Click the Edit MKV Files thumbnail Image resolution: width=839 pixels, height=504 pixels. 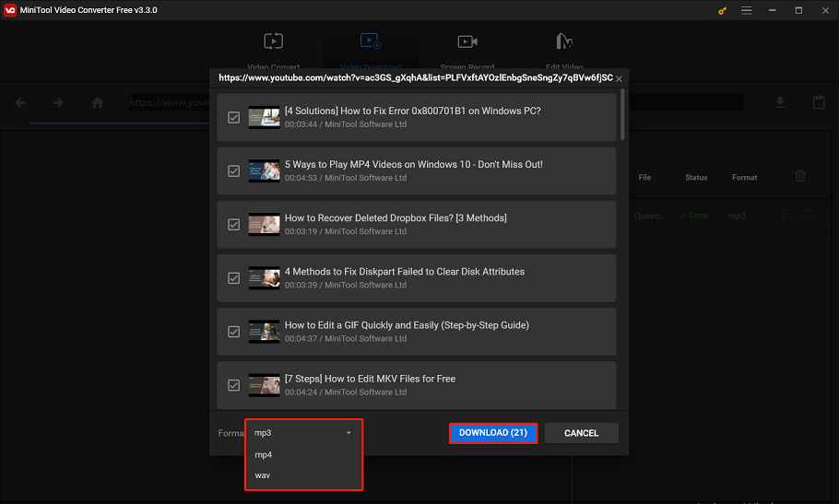click(264, 385)
